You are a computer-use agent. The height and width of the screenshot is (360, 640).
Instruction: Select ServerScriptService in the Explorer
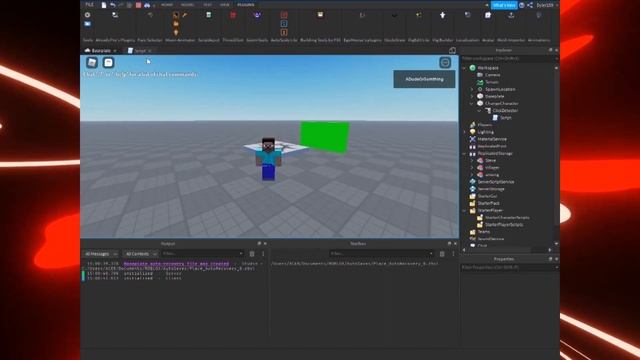pyautogui.click(x=496, y=182)
